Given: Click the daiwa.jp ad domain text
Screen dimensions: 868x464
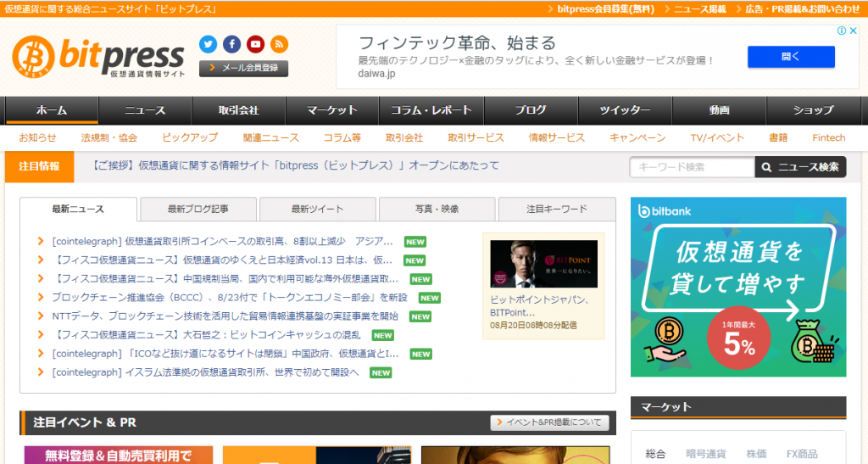Looking at the screenshot, I should coord(376,74).
